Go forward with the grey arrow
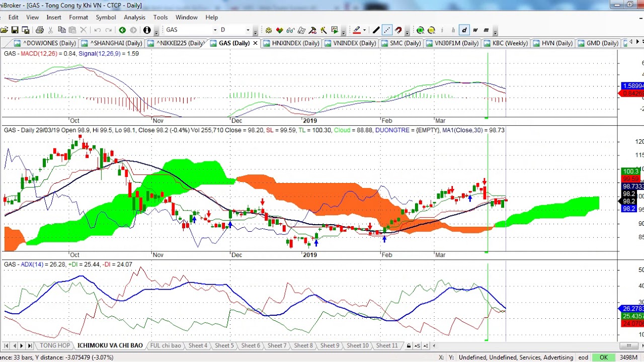Image resolution: width=644 pixels, height=362 pixels. [x=133, y=30]
